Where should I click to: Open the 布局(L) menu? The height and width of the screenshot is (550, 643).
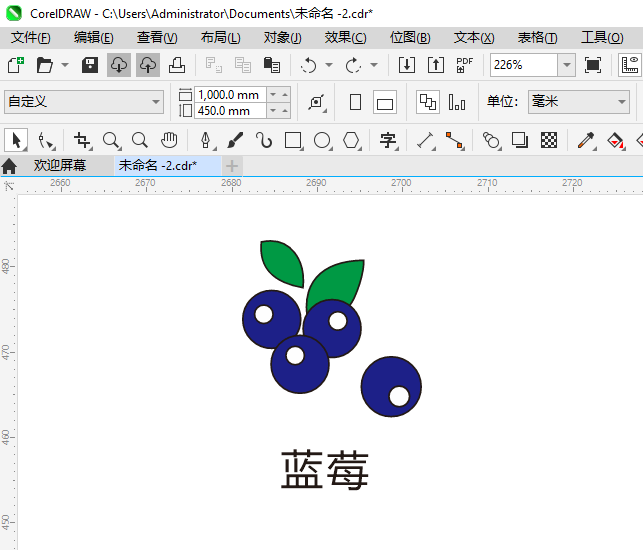(x=221, y=38)
